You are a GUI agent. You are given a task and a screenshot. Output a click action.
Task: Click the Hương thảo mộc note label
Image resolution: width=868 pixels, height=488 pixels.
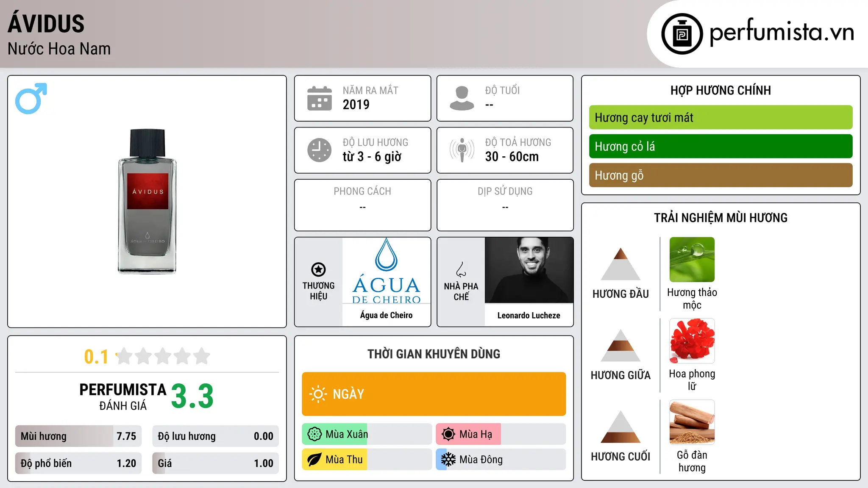point(692,299)
